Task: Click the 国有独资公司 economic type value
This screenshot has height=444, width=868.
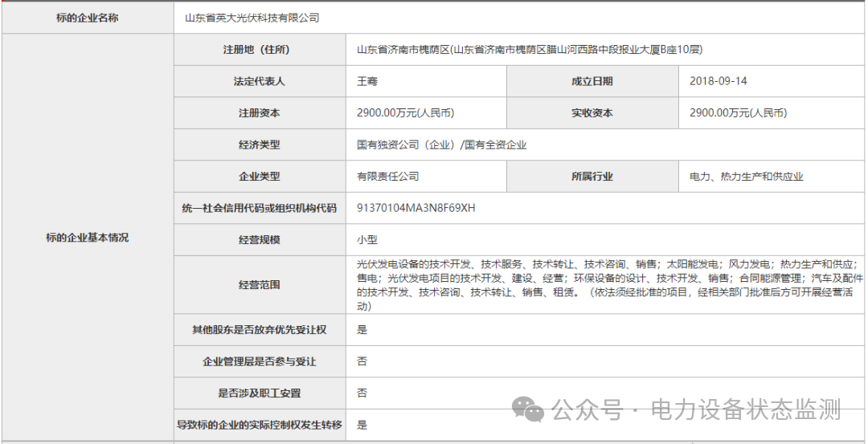Action: point(441,145)
